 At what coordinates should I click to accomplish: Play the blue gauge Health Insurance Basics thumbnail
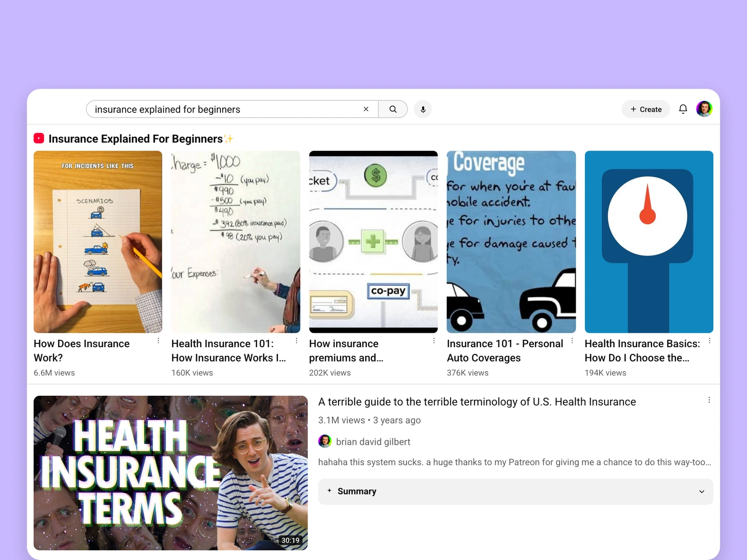click(x=649, y=242)
